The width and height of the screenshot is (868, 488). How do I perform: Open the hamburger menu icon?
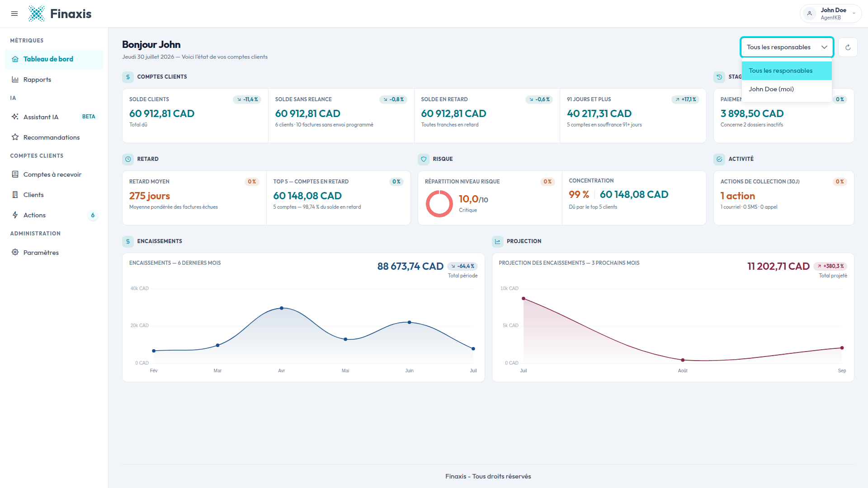[14, 14]
